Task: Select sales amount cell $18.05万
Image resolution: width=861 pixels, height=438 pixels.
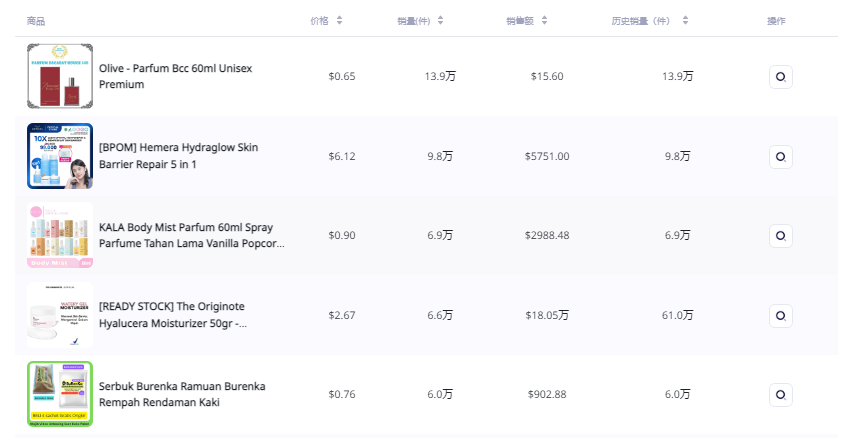Action: pos(547,316)
